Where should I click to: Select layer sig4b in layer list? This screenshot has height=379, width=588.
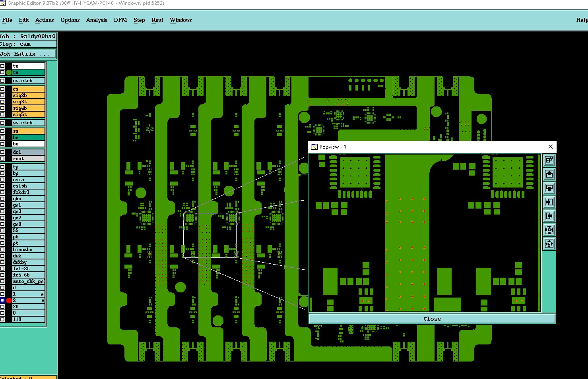(x=28, y=108)
